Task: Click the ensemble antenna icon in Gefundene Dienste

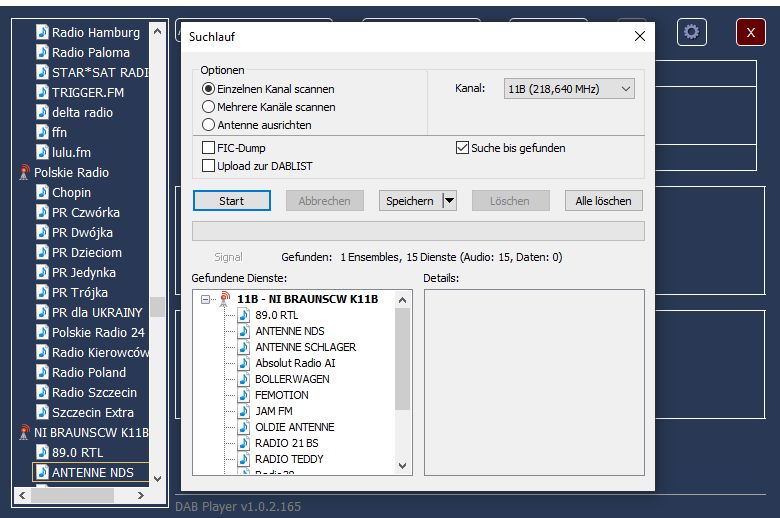Action: (225, 299)
